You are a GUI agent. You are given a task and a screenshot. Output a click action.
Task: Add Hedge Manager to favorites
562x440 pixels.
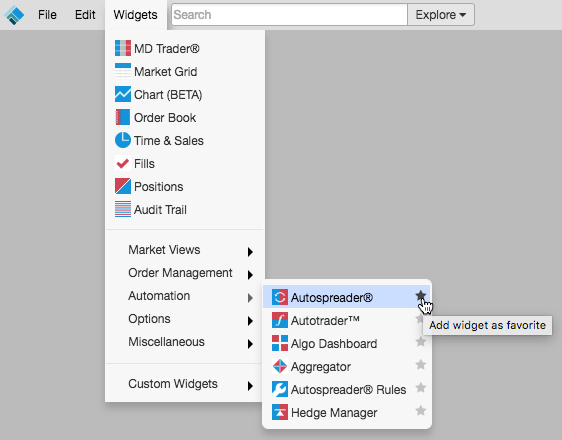click(x=421, y=410)
